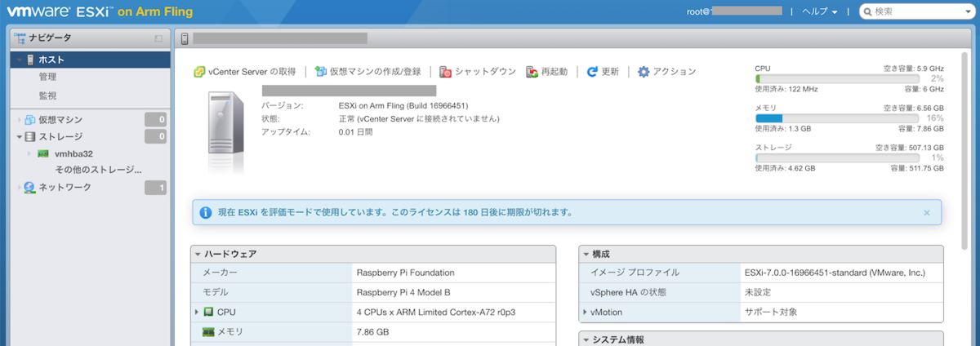This screenshot has height=346, width=980.
Task: Click the virtual machines icon in navigator
Action: [31, 120]
